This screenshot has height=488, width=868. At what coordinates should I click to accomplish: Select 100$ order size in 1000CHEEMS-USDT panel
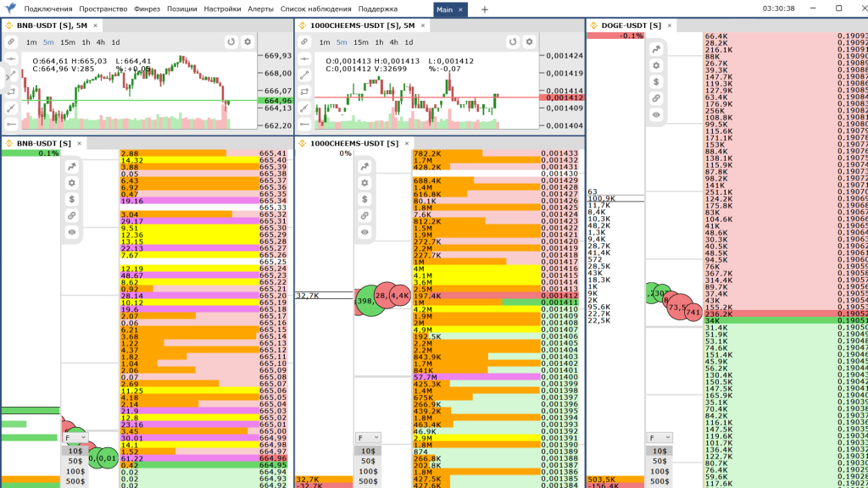tap(368, 471)
